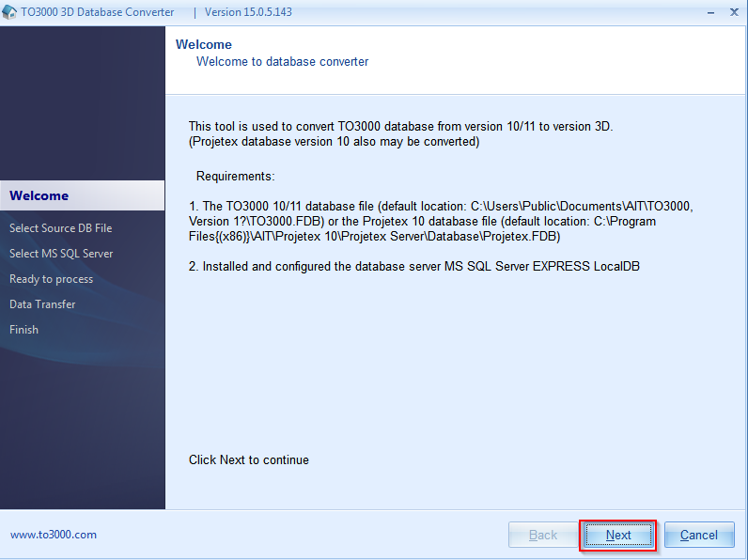Click the 'Click Next to continue' text
The height and width of the screenshot is (560, 748).
(248, 459)
